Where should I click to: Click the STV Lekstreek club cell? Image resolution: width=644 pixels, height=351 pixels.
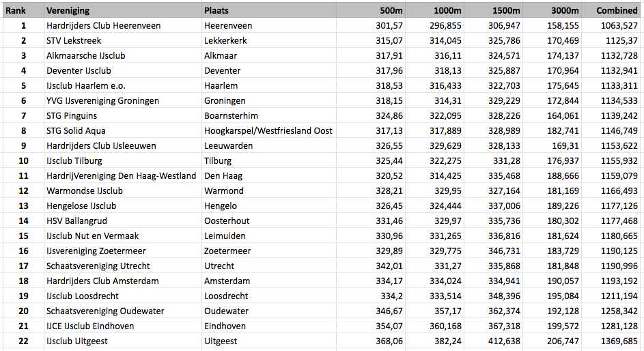pos(123,41)
